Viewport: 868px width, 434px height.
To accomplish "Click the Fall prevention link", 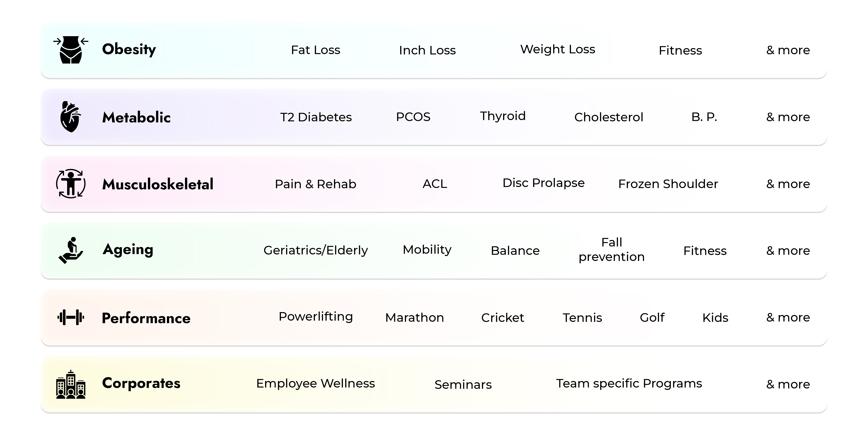I will tap(612, 250).
